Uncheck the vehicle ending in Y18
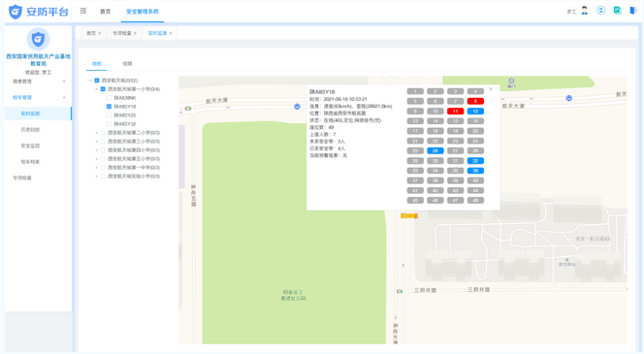The width and height of the screenshot is (644, 354). coord(109,107)
